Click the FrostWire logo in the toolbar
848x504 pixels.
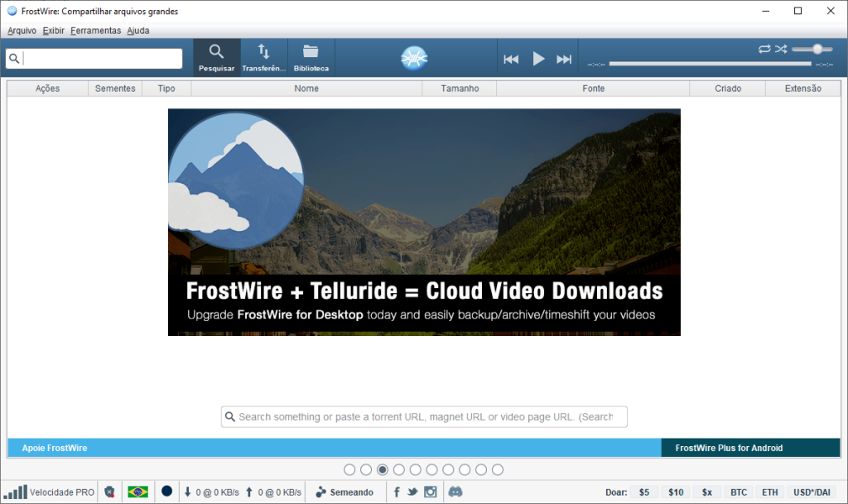tap(413, 59)
